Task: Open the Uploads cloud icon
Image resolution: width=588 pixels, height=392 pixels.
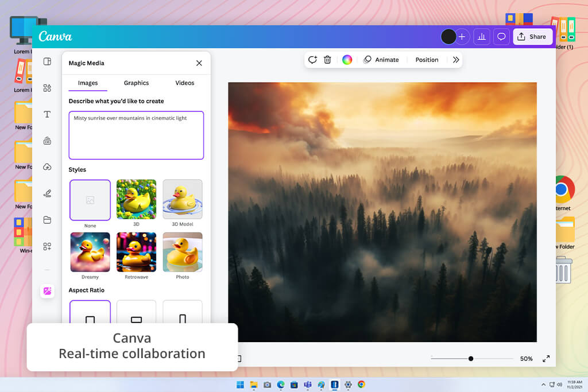Action: (47, 167)
